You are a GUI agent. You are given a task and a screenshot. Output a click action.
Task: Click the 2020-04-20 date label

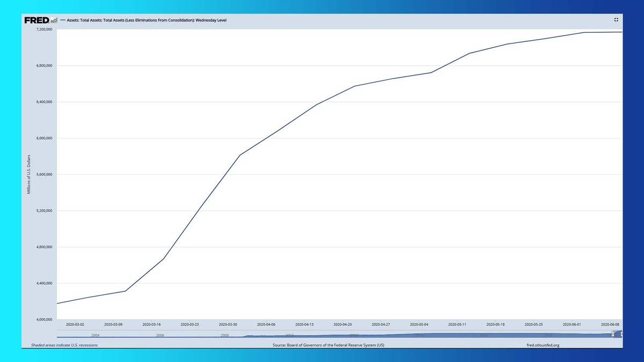(x=343, y=324)
